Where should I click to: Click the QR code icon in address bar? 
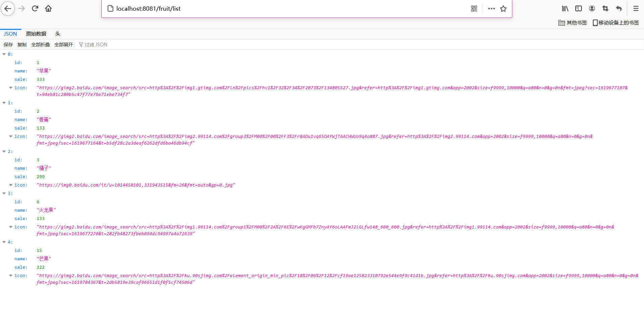(474, 8)
